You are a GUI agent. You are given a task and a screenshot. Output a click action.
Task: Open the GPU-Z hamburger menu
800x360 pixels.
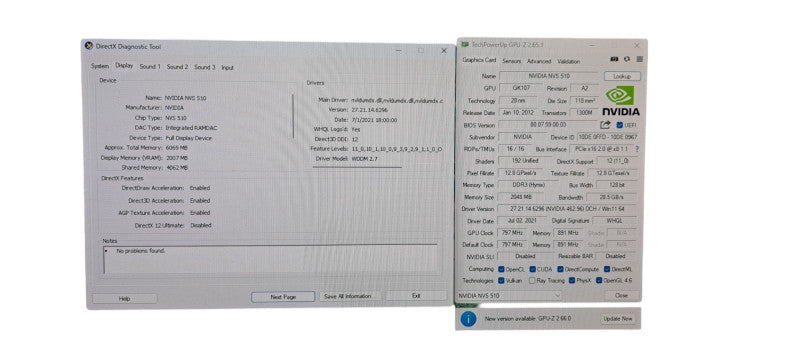click(639, 59)
